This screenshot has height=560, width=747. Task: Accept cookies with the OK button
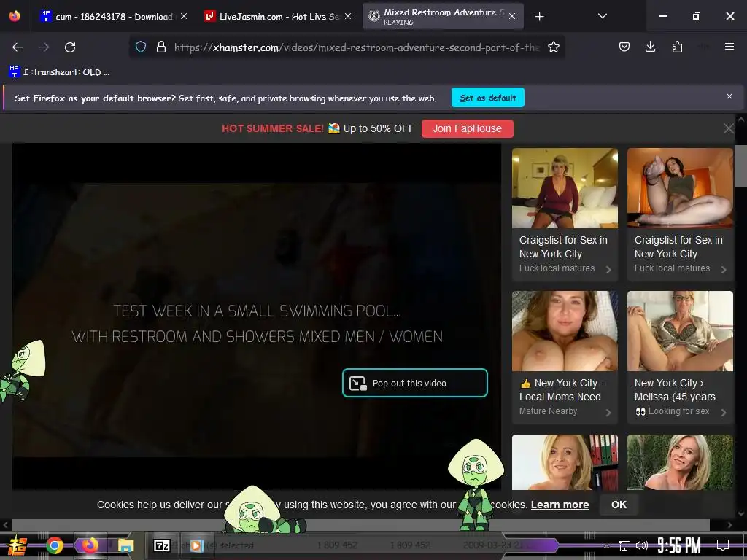point(619,505)
